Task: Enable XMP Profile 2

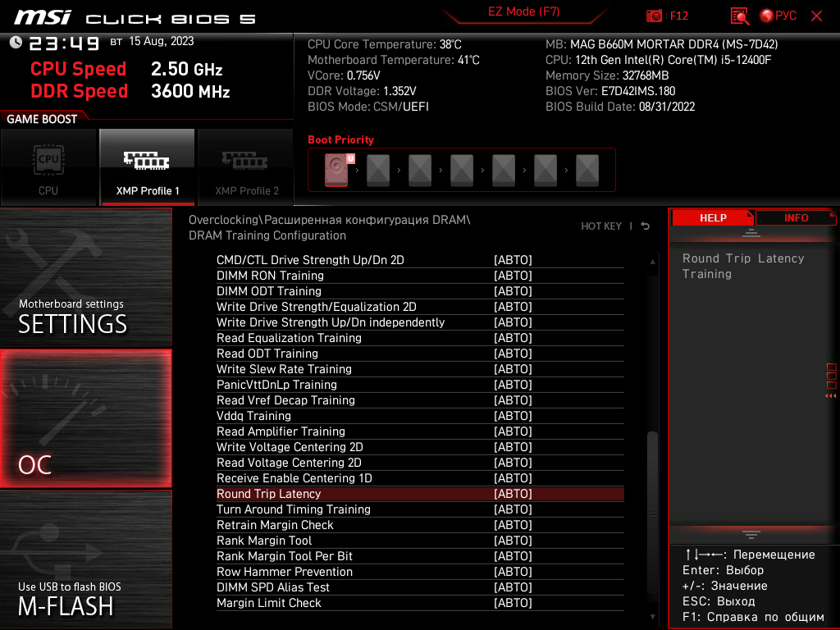Action: click(x=246, y=167)
